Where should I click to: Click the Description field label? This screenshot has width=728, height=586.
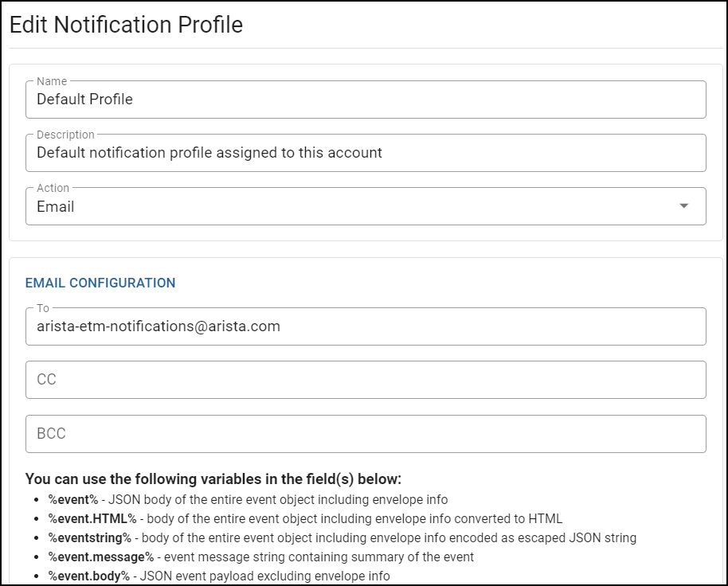click(x=65, y=135)
